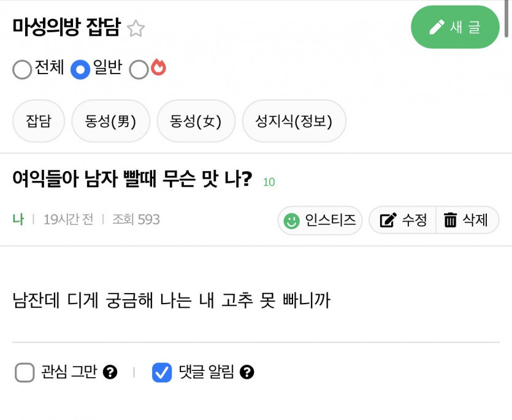Open the 동성(男) category tab
This screenshot has width=512, height=420.
(x=111, y=121)
